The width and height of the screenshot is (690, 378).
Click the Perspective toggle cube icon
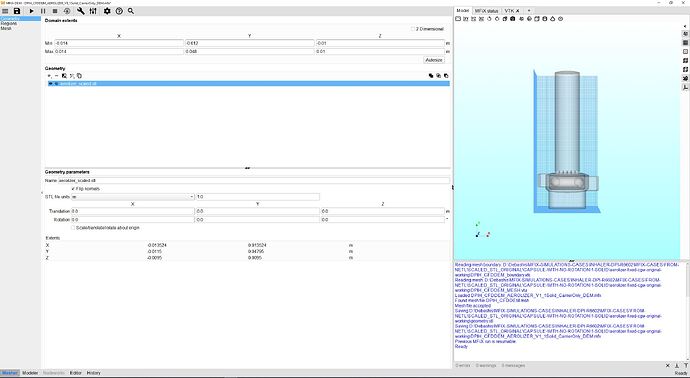(505, 19)
